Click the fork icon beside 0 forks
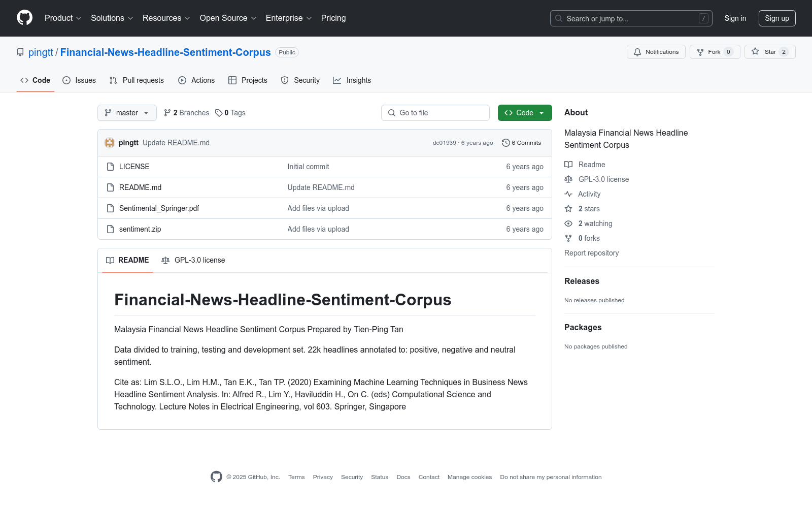The image size is (812, 508). pos(568,238)
